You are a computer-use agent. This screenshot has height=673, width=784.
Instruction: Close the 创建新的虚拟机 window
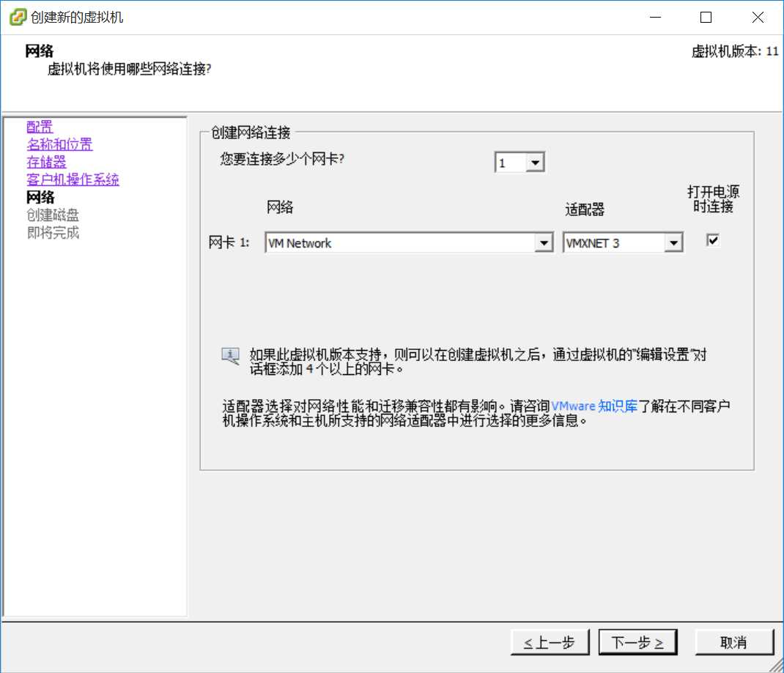758,17
